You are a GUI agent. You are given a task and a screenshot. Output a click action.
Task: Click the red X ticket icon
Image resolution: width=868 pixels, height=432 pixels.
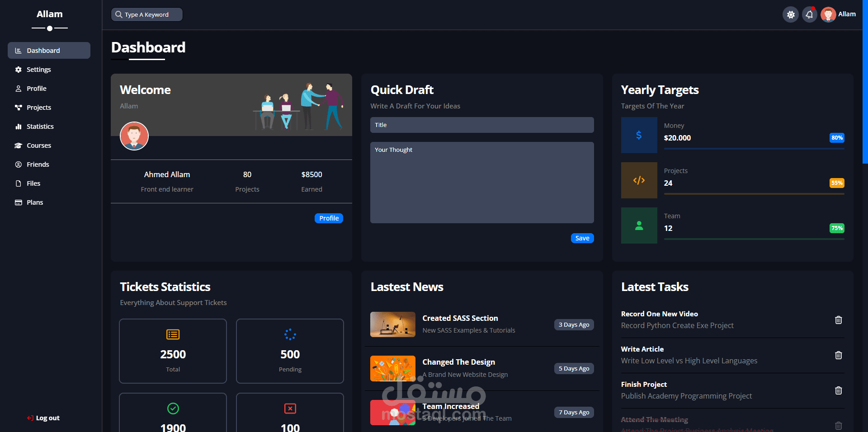point(290,409)
